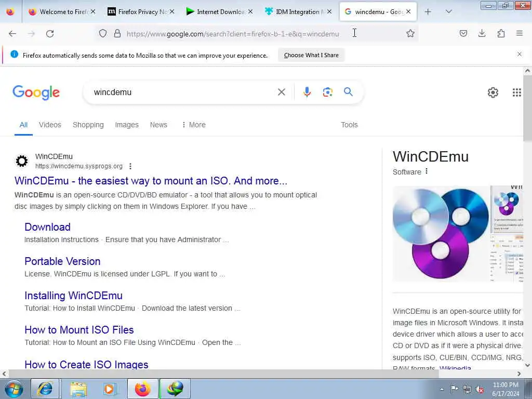Screen dimensions: 532x399
Task: Click the Google search input field
Action: tap(183, 92)
